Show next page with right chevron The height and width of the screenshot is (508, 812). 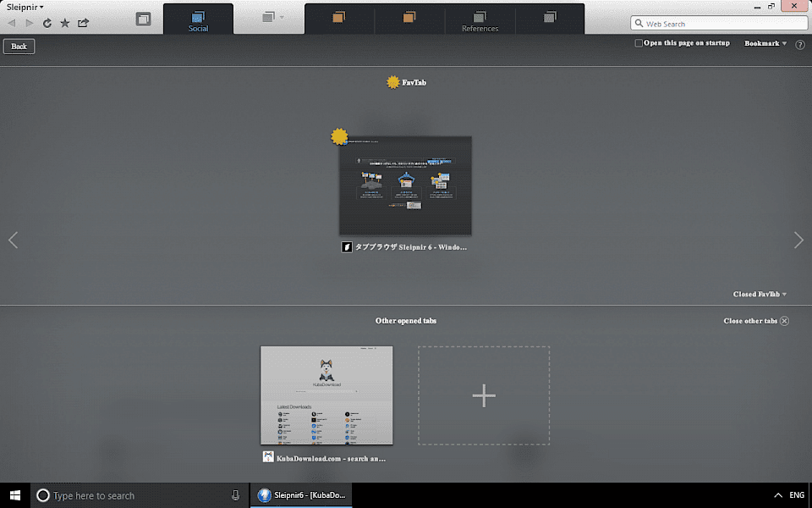798,240
